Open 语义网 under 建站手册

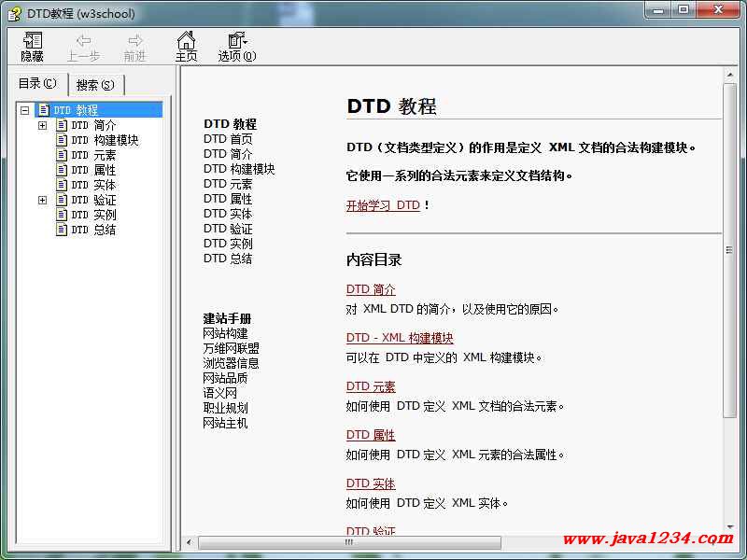[x=219, y=393]
